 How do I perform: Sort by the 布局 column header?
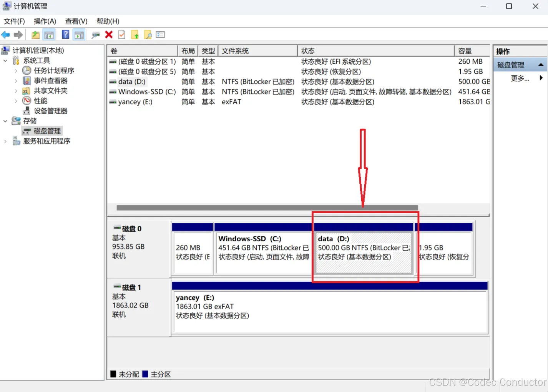[188, 51]
